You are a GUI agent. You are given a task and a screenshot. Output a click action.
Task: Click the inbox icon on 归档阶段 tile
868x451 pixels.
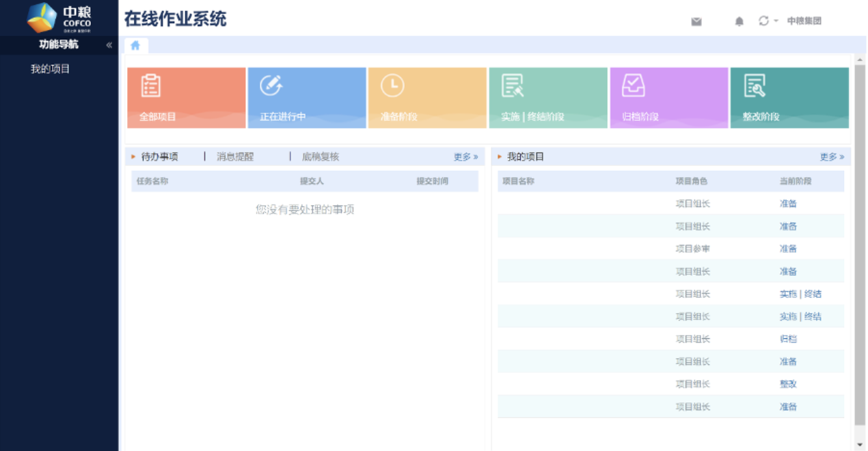coord(633,85)
